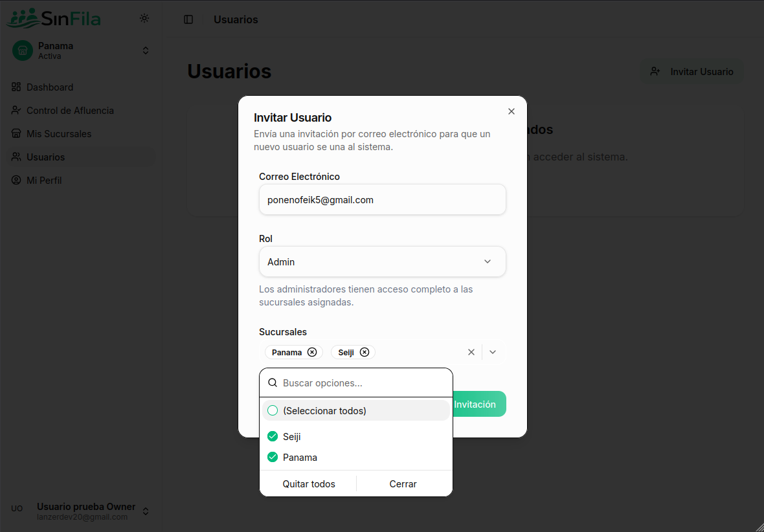The image size is (764, 532).
Task: Open the Rol dropdown showing Admin
Action: [x=382, y=261]
